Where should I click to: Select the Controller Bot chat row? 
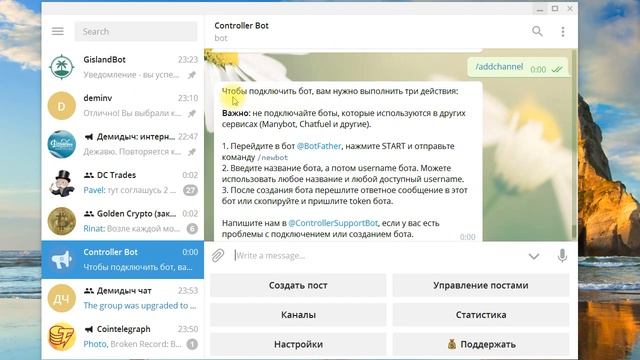[x=122, y=260]
